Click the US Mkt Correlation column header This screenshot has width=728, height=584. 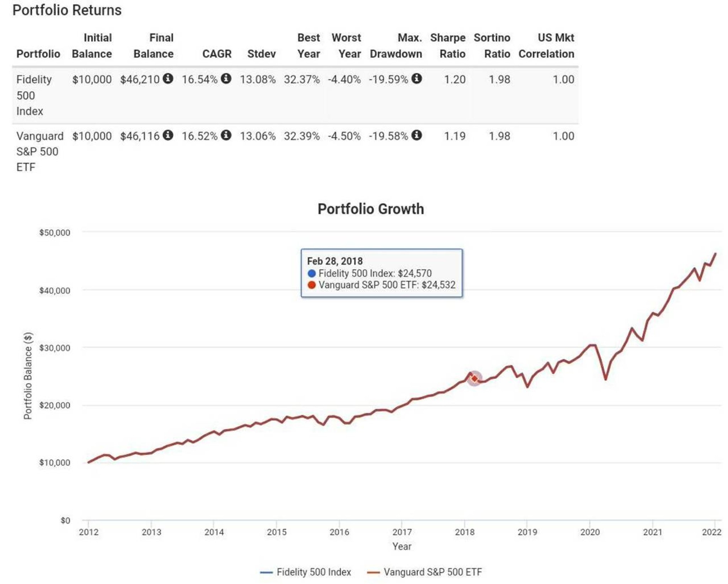546,46
